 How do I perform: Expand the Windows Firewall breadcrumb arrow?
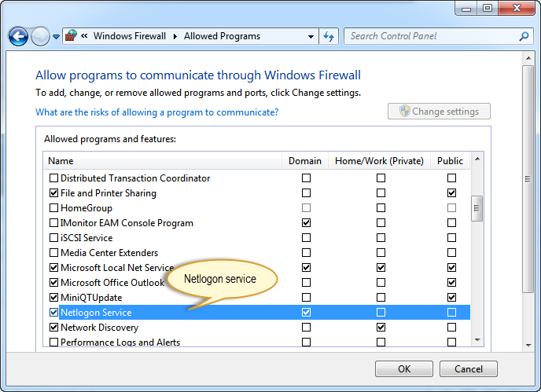(175, 36)
